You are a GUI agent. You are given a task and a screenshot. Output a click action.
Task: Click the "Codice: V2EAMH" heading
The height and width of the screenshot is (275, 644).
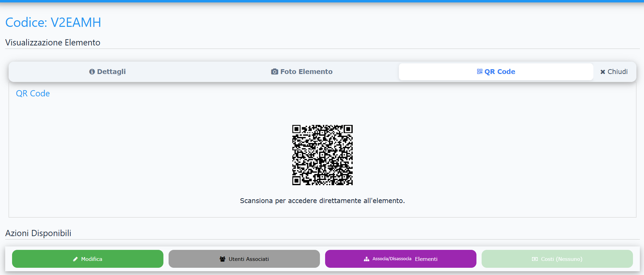point(53,22)
